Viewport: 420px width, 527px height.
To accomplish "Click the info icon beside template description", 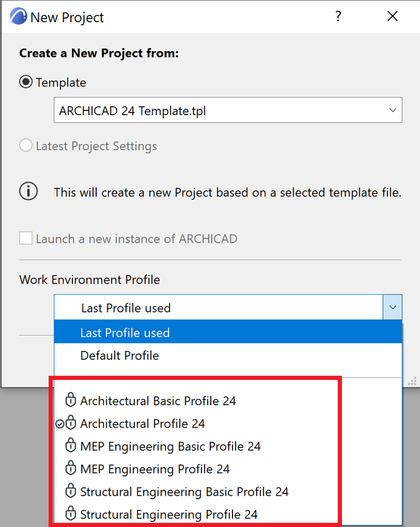I will 29,192.
